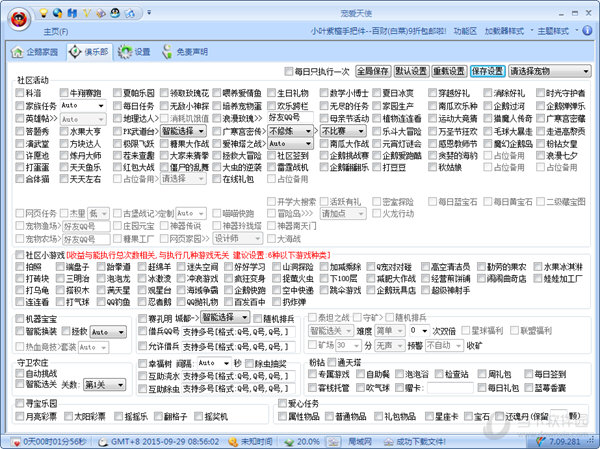Viewport: 600px width, 449px height.
Task: Open the 家族任务 Auto dropdown
Action: (x=83, y=105)
